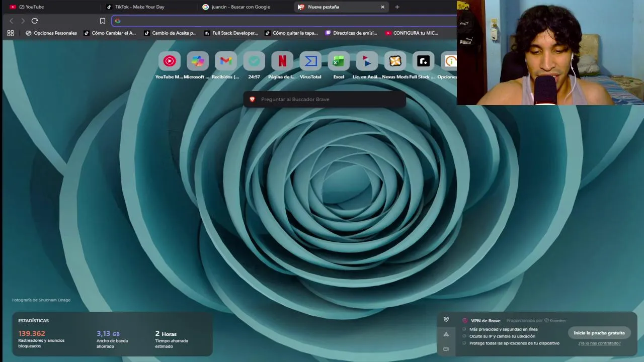Switch to juancin - Buscar con Google tab
This screenshot has height=362, width=644.
246,7
